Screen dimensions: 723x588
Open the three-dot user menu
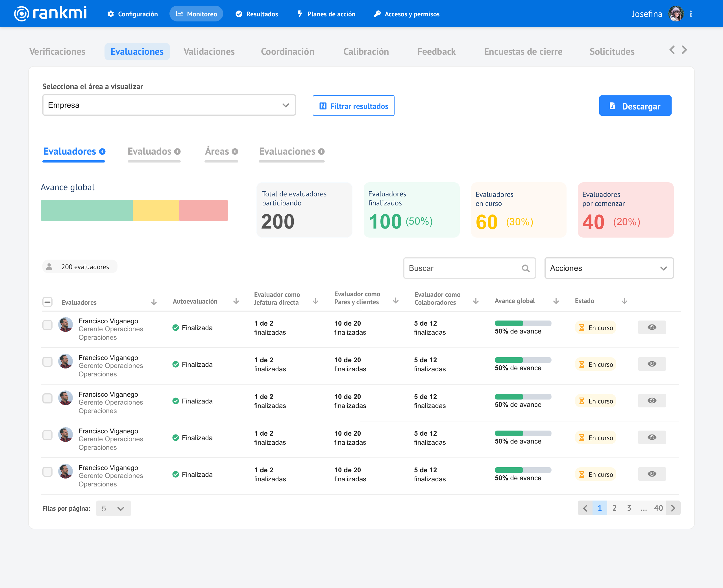click(x=691, y=14)
